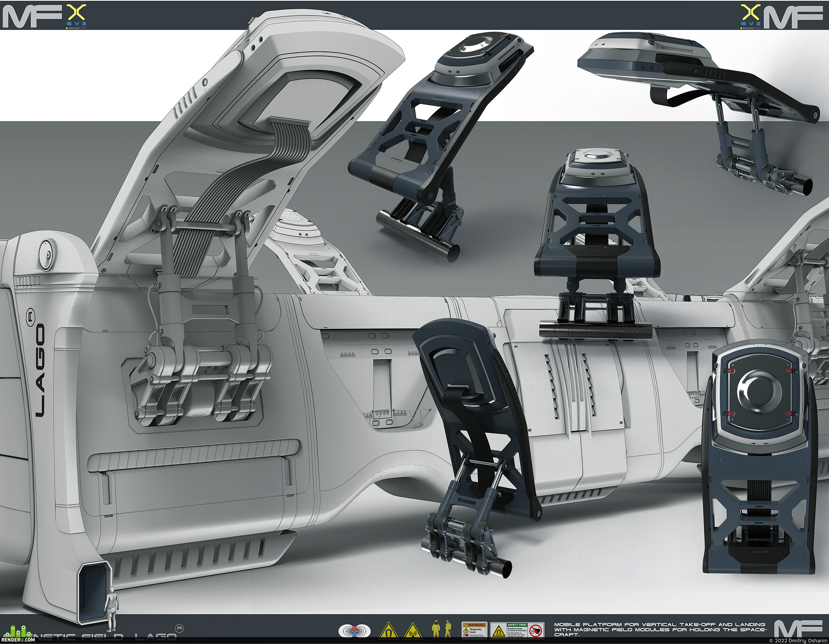
Task: Click the vertical LAGO lettering on hull
Action: [x=39, y=364]
